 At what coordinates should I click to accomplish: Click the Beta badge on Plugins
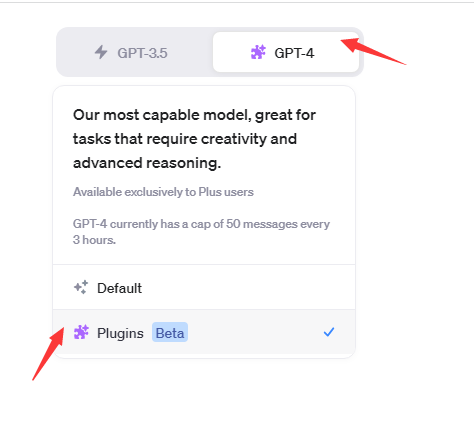170,332
